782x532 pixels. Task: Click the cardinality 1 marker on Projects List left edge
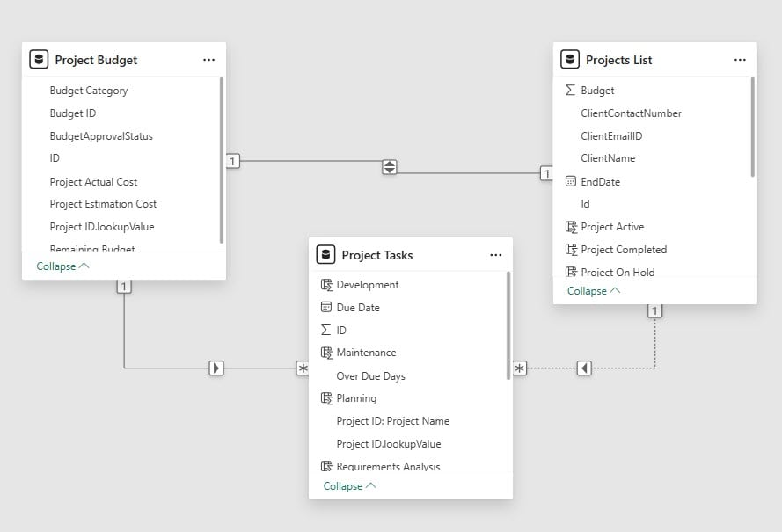tap(547, 173)
